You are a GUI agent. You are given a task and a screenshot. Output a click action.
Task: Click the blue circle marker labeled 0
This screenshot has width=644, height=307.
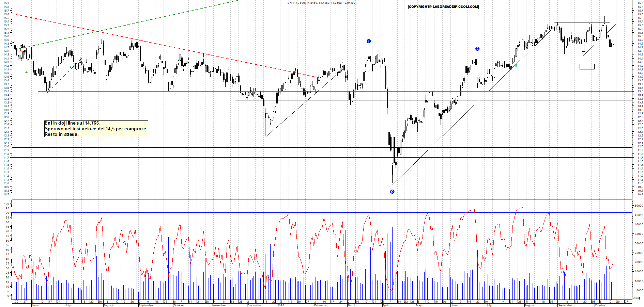pos(392,192)
